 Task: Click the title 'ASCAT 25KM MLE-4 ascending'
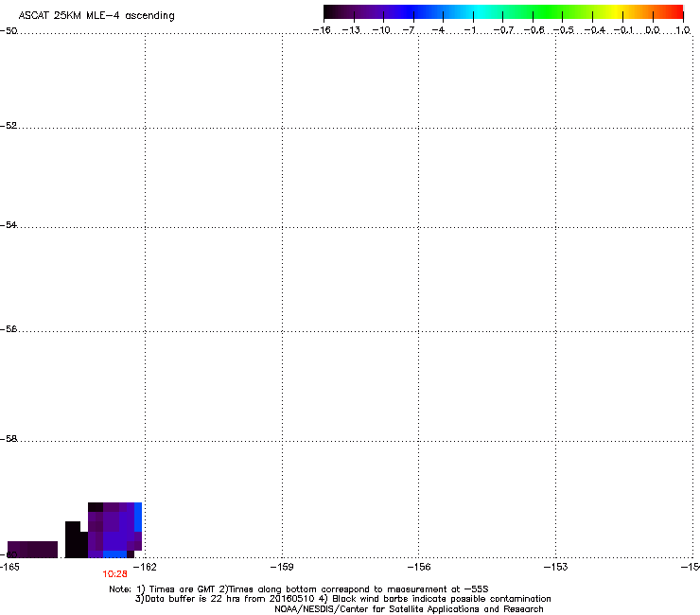coord(96,16)
